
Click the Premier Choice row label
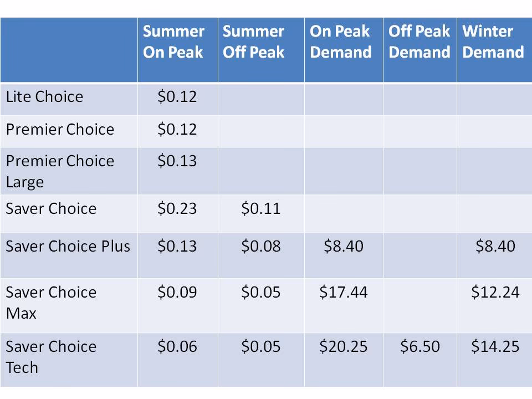60,129
